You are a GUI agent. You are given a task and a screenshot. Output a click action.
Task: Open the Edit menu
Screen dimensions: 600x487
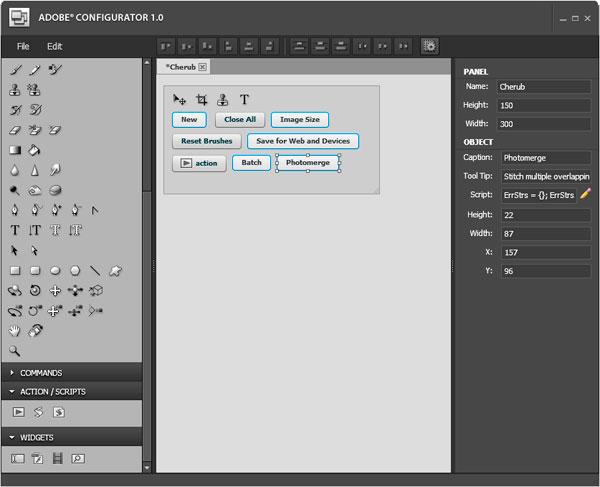click(54, 46)
